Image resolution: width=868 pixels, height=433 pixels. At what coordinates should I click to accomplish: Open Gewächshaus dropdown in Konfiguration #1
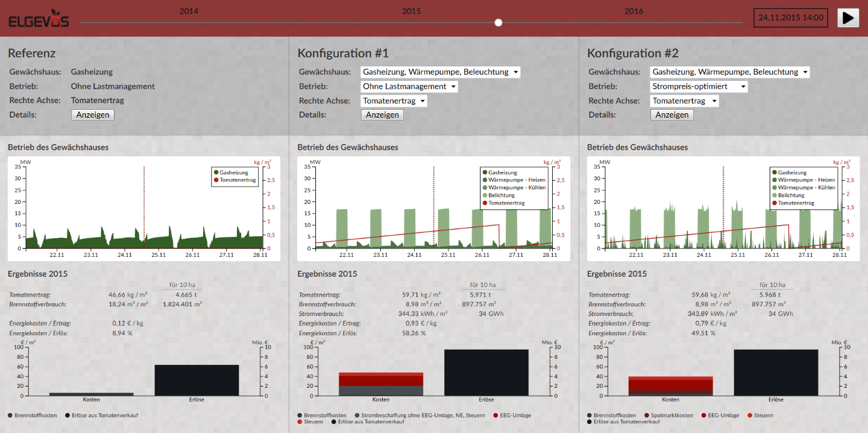pos(441,72)
